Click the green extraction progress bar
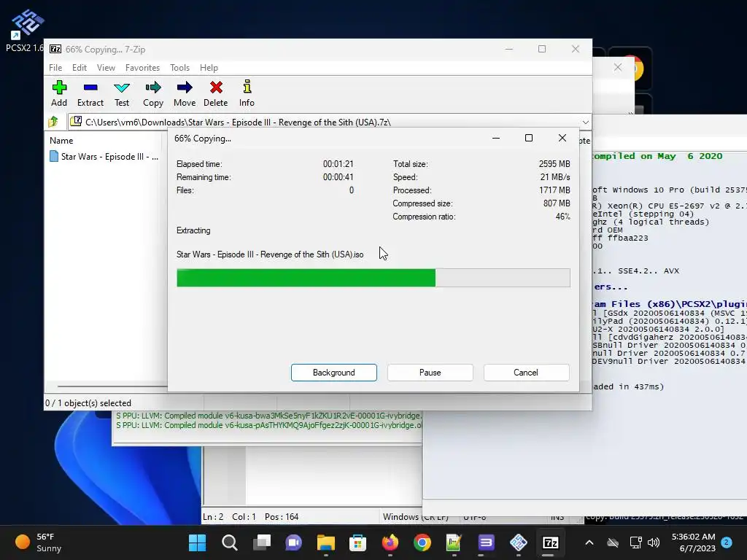The width and height of the screenshot is (747, 560). pos(373,278)
